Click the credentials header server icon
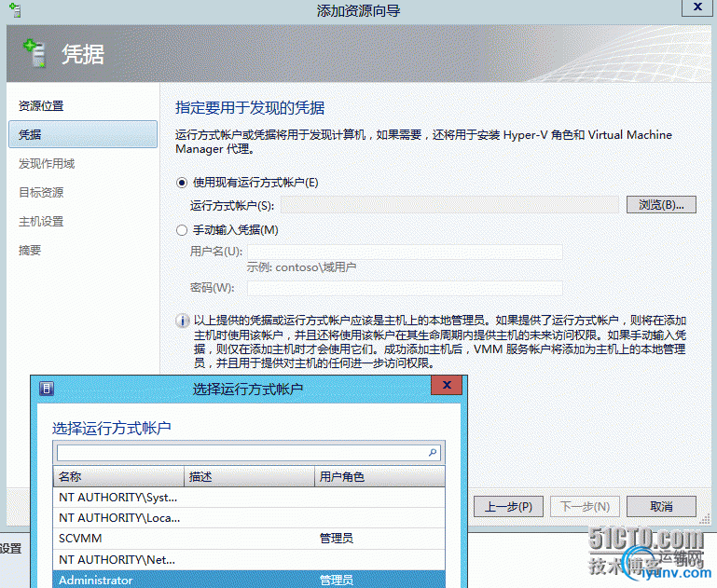The image size is (717, 588). pos(34,53)
